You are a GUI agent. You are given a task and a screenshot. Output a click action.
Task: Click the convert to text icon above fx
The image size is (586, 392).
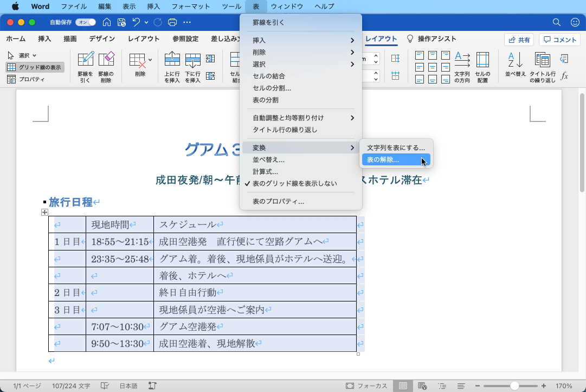pyautogui.click(x=564, y=59)
